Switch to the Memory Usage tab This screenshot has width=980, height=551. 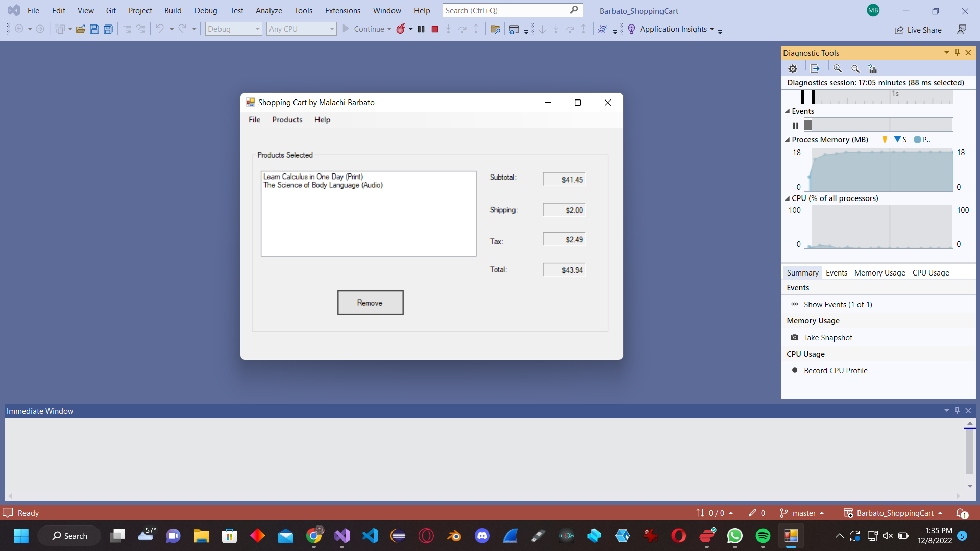coord(879,273)
